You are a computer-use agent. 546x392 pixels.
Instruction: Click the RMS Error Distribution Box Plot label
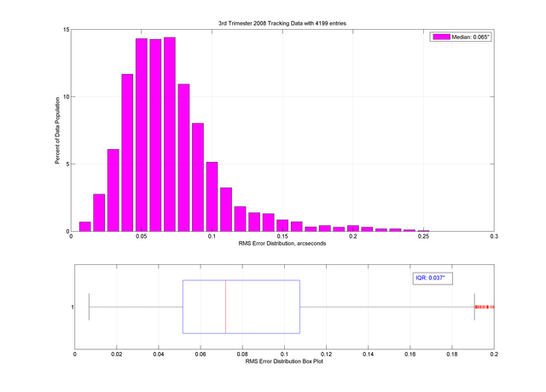pos(283,361)
